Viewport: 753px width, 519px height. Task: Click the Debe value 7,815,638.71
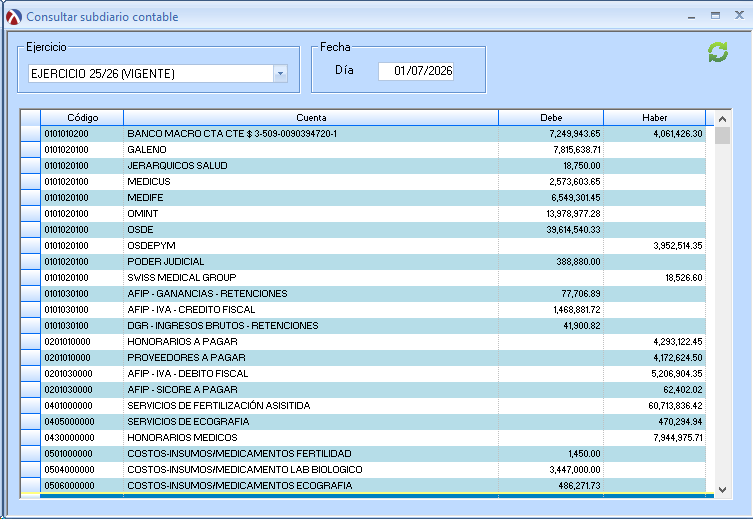coord(577,150)
